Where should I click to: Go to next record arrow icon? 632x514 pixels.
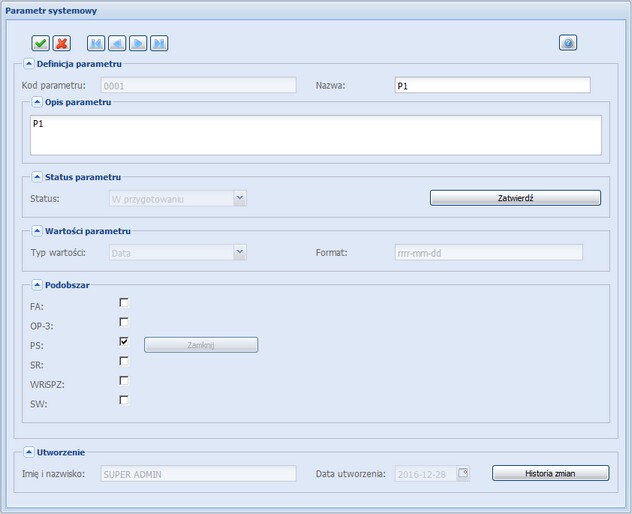tap(138, 43)
